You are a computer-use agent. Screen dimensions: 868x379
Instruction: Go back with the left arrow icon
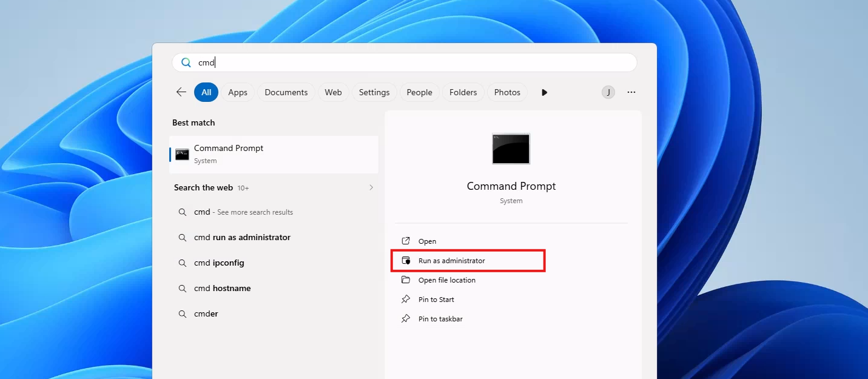coord(181,92)
